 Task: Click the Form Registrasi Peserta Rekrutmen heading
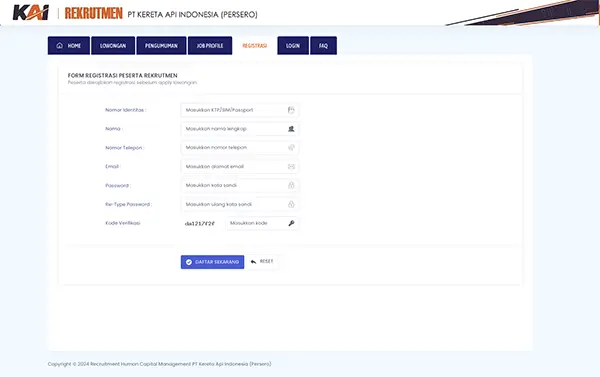click(122, 75)
